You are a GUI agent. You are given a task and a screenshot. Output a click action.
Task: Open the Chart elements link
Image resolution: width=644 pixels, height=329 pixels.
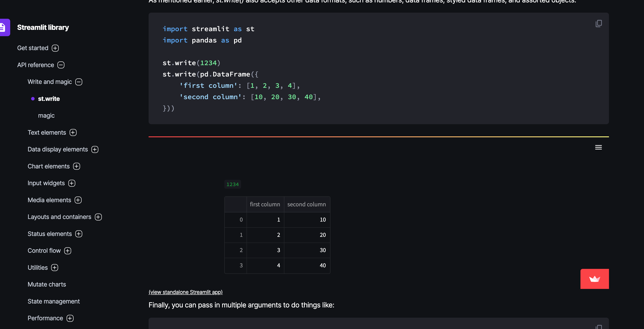49,166
